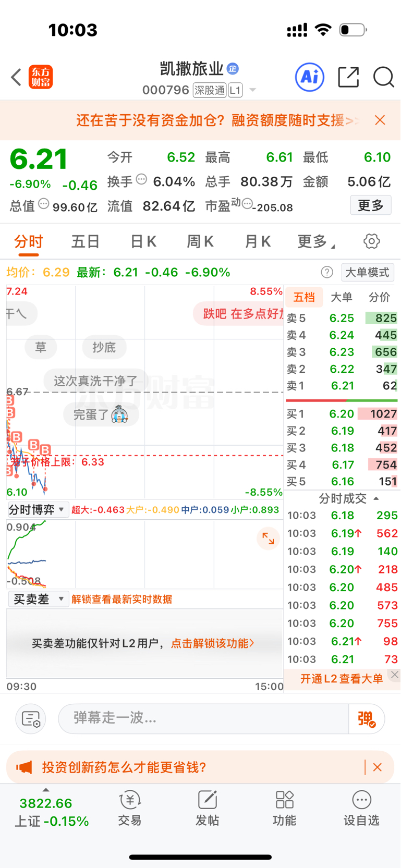Select the 卖3 6.23 order row

click(x=342, y=352)
